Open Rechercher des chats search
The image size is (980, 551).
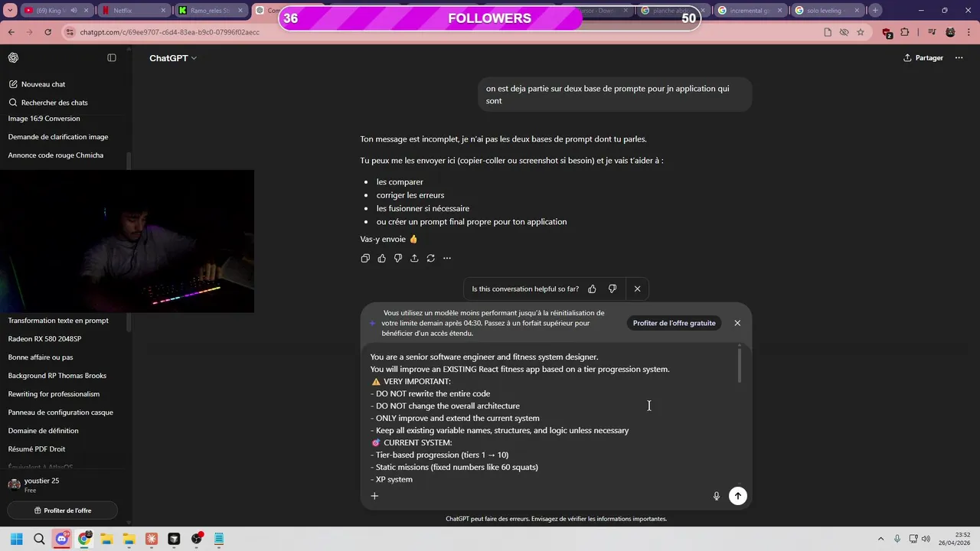click(47, 103)
